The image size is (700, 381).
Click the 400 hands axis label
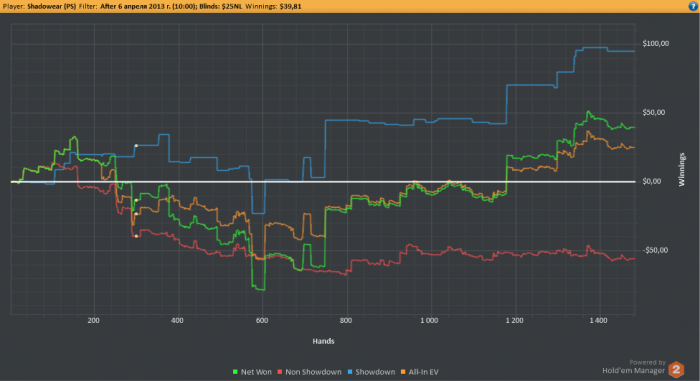[x=177, y=320]
